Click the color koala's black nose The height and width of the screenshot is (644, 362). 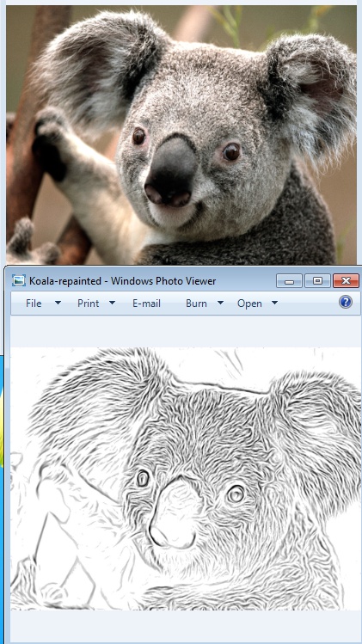point(171,172)
